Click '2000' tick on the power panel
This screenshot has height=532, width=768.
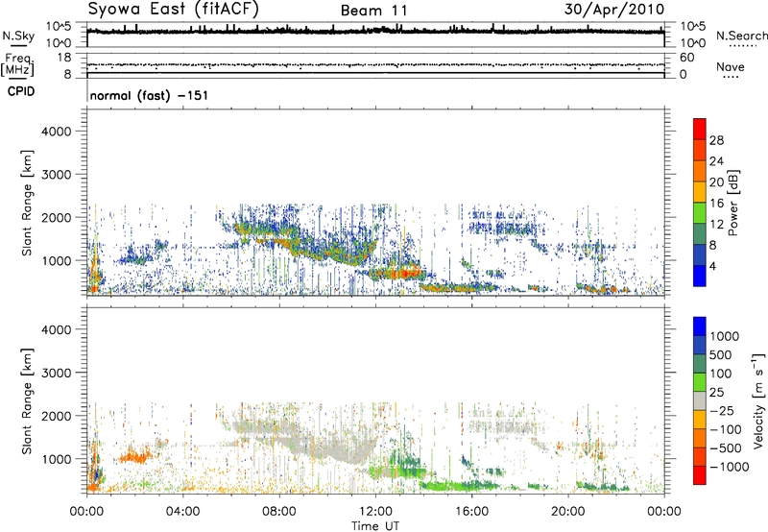click(x=56, y=217)
